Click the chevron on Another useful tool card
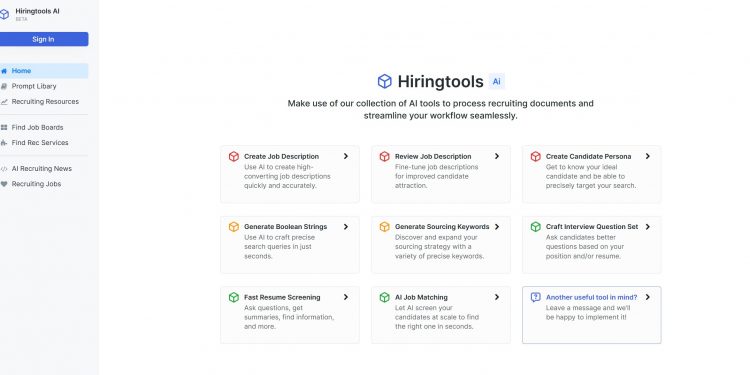The image size is (750, 375). (x=648, y=297)
